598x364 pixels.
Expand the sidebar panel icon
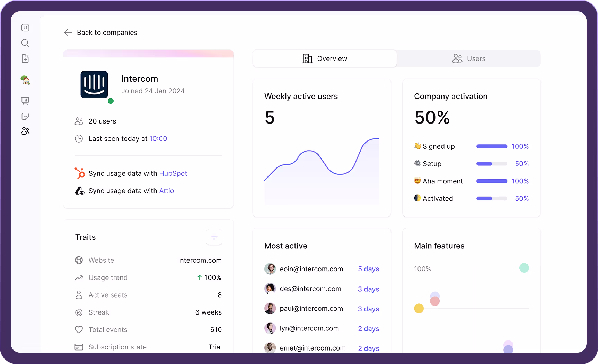25,28
